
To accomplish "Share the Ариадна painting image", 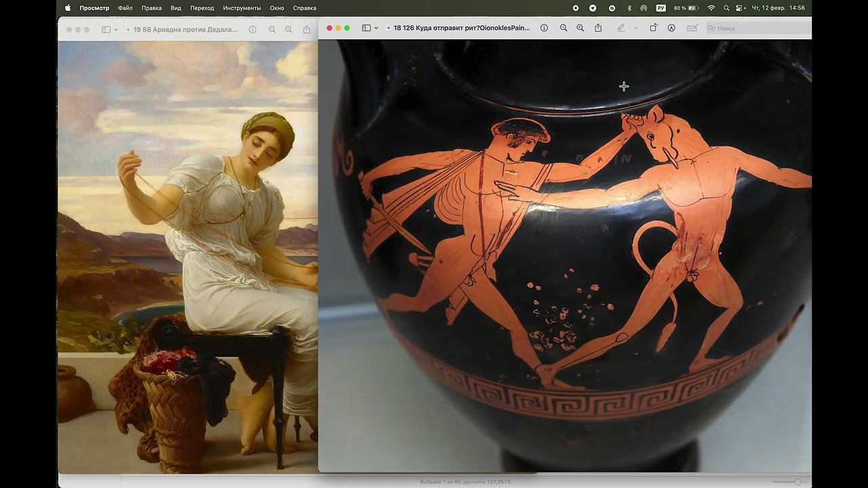I will tap(307, 30).
